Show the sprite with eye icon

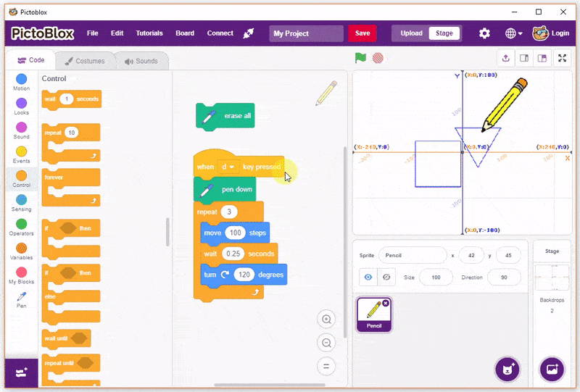(368, 277)
